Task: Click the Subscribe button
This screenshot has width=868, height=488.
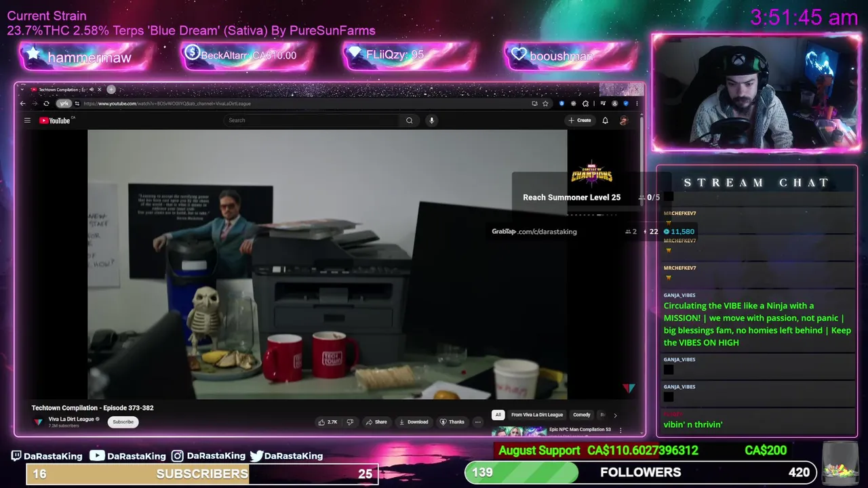Action: point(123,422)
